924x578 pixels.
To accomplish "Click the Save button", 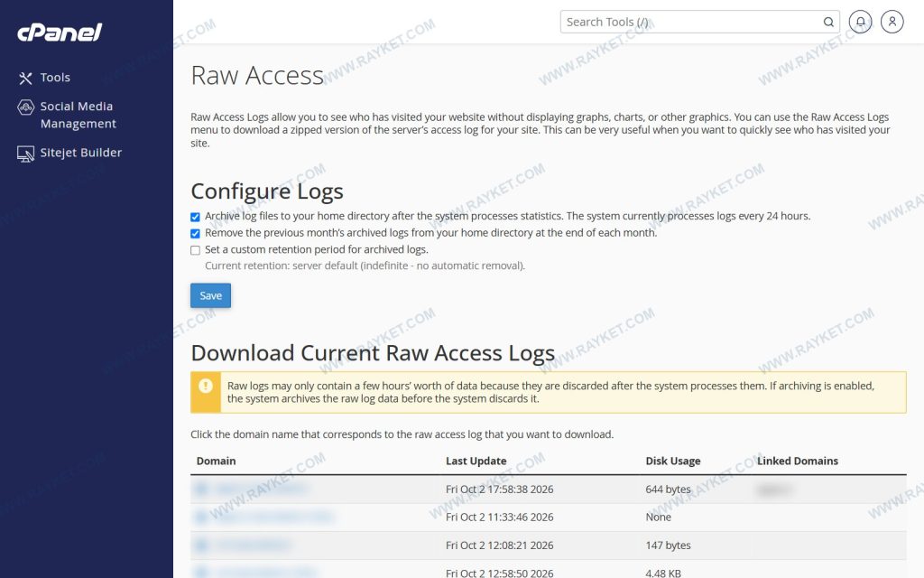I will (210, 295).
